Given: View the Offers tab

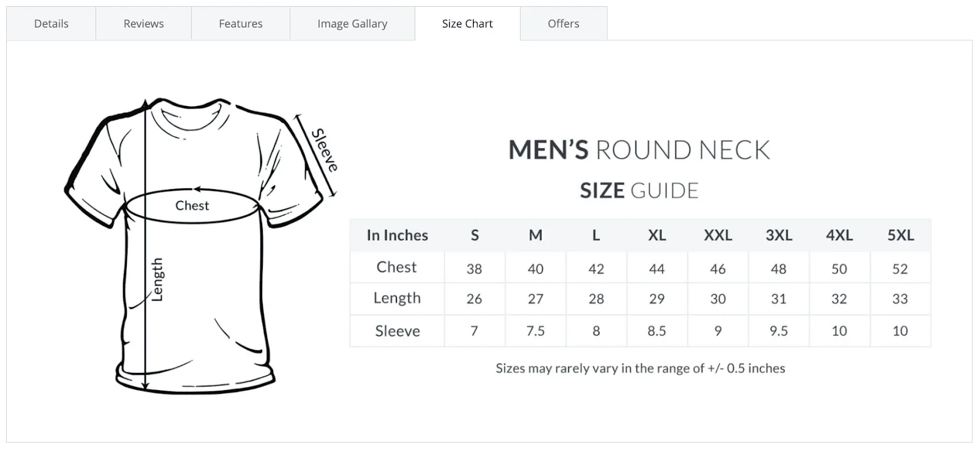Looking at the screenshot, I should [x=563, y=23].
